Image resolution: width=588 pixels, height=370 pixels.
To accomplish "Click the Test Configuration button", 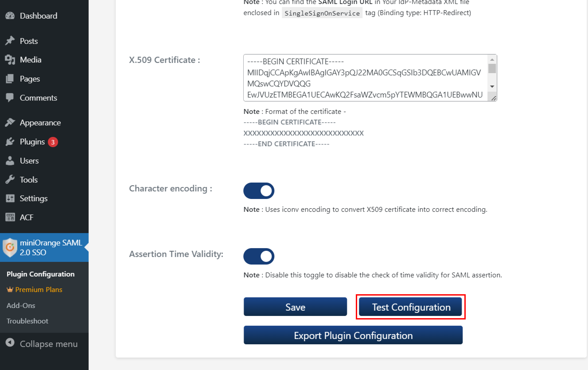I will (411, 306).
